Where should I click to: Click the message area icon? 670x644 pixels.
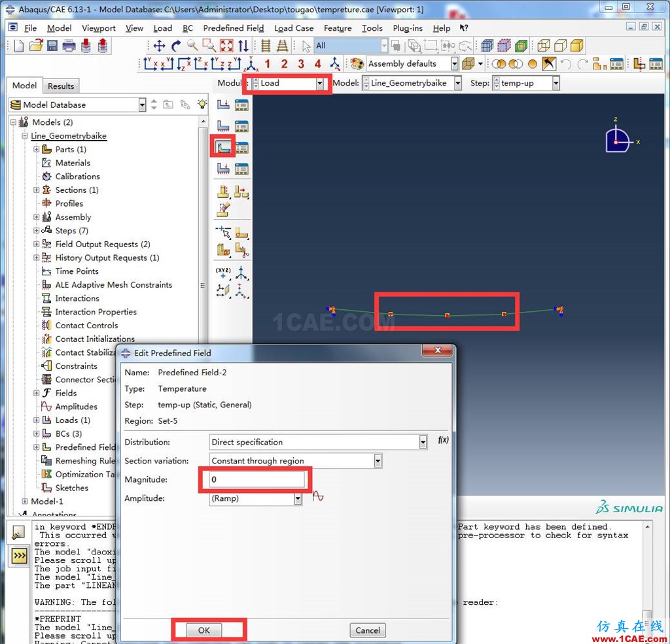[x=19, y=533]
